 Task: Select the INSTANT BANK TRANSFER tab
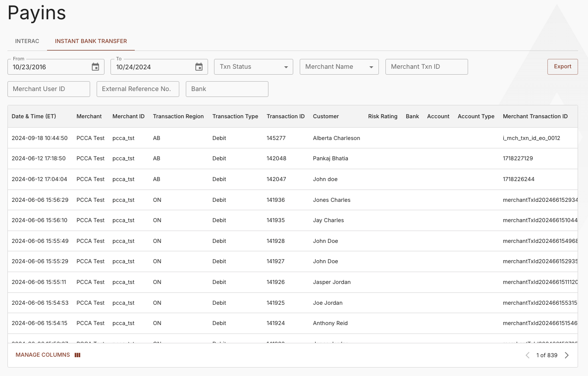click(x=91, y=41)
